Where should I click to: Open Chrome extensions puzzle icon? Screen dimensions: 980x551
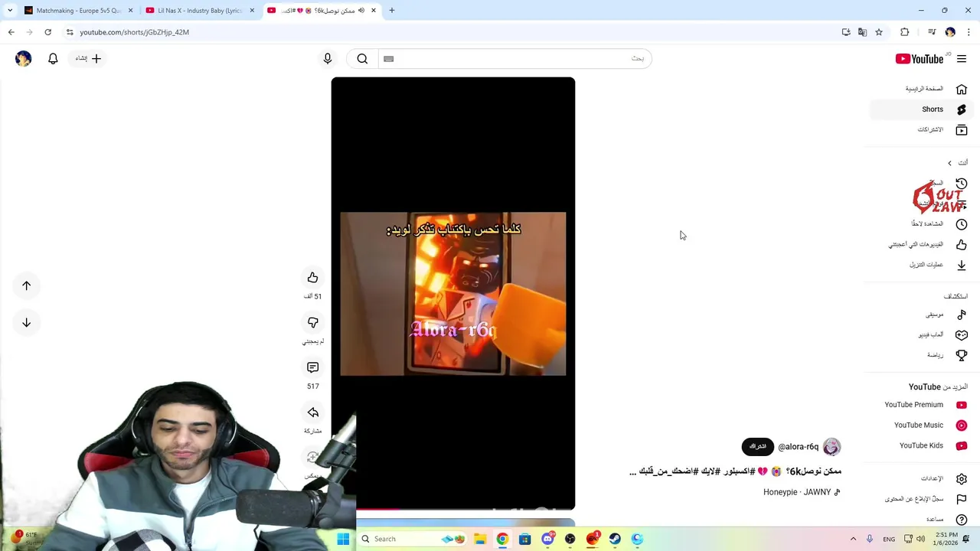905,32
